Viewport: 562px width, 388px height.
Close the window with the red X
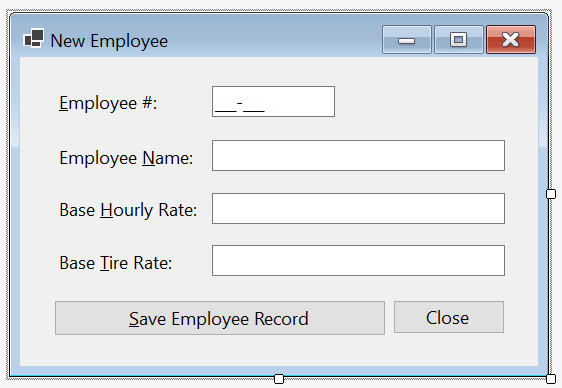(x=511, y=39)
